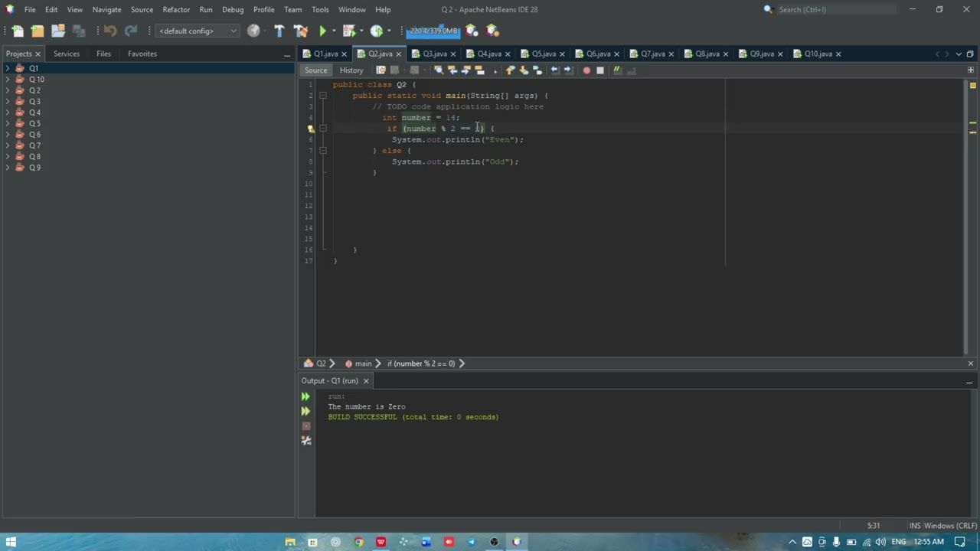The width and height of the screenshot is (980, 551).
Task: Close the Output - Q1 (run) tab
Action: click(x=366, y=381)
